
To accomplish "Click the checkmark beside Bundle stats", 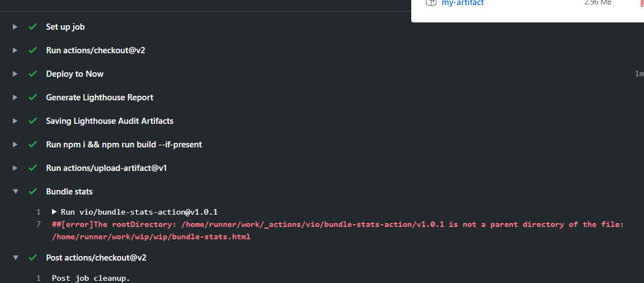I will click(33, 192).
